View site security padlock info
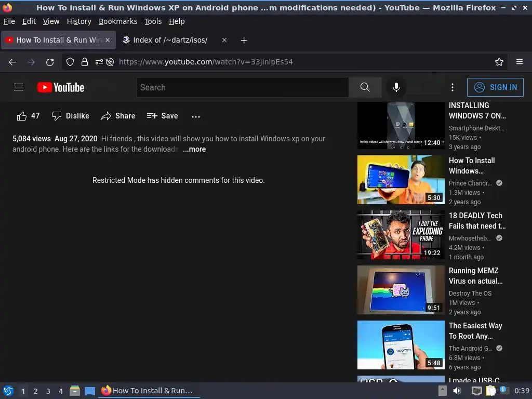The width and height of the screenshot is (532, 399). pos(85,62)
